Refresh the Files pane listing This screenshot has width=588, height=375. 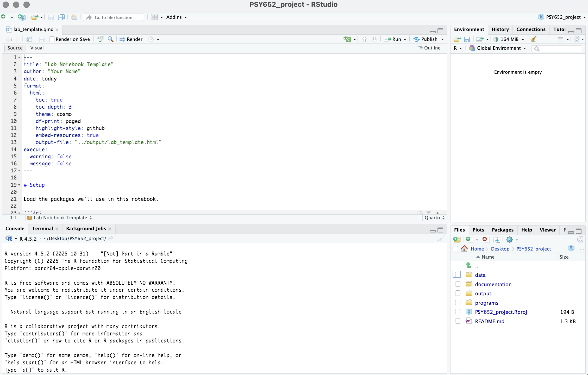(x=580, y=239)
